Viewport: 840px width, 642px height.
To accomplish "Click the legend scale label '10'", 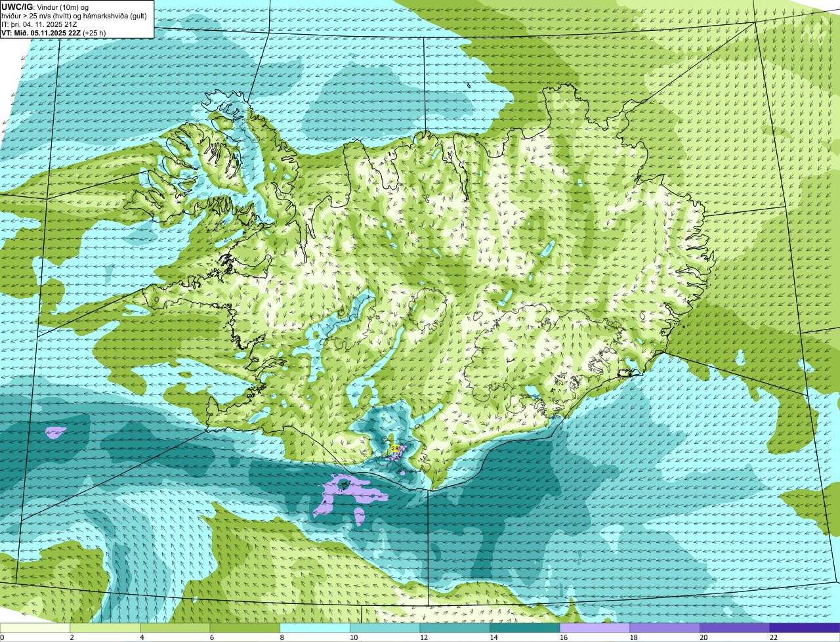I will 354,637.
